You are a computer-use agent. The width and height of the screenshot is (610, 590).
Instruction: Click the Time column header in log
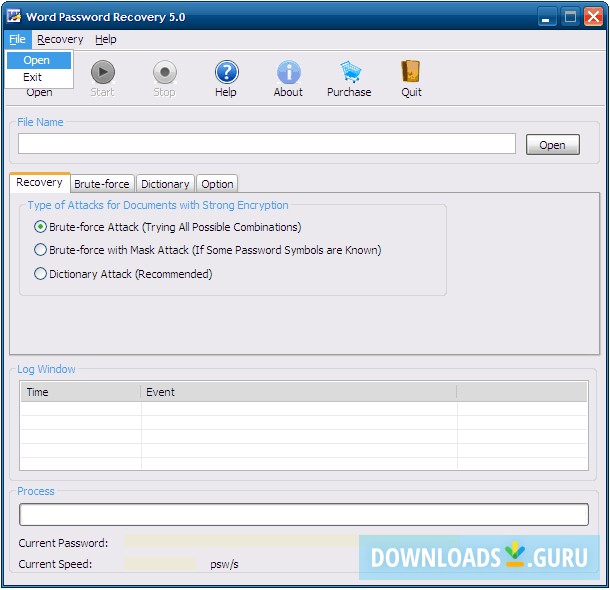point(81,392)
